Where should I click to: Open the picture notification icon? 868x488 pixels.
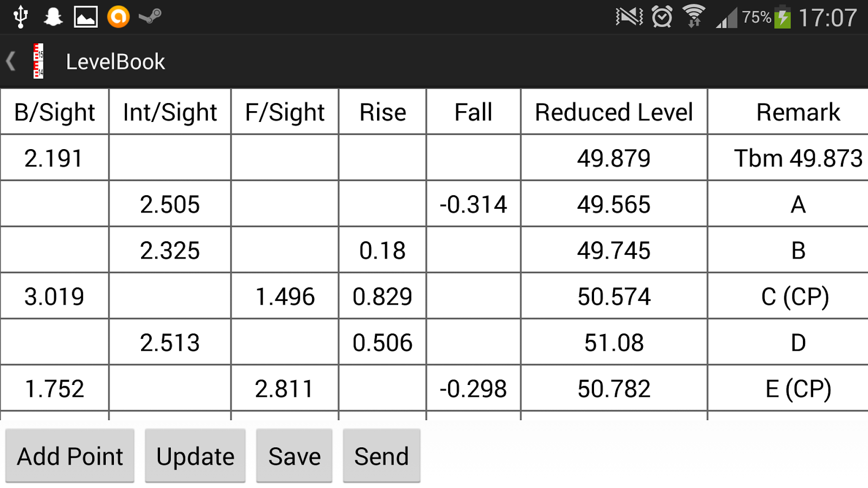point(86,17)
